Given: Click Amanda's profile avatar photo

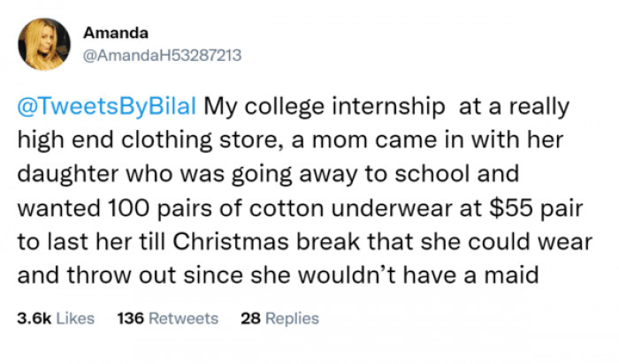Looking at the screenshot, I should 43,44.
